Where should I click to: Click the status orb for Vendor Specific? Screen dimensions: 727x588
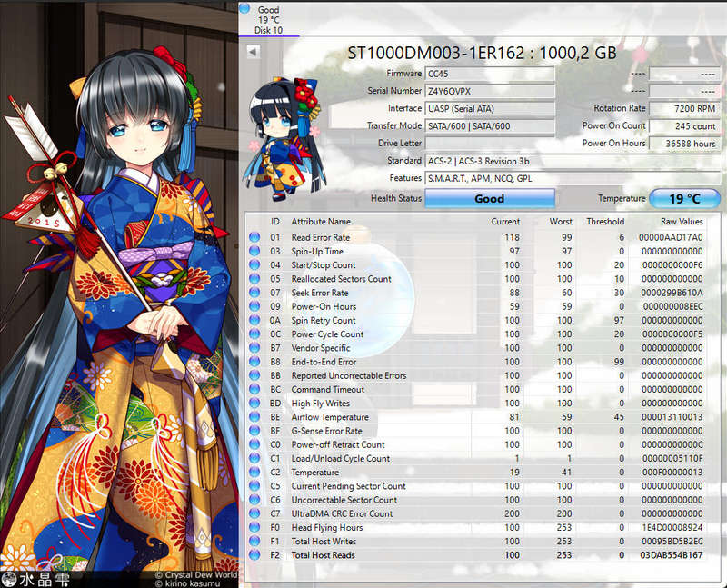[x=254, y=348]
